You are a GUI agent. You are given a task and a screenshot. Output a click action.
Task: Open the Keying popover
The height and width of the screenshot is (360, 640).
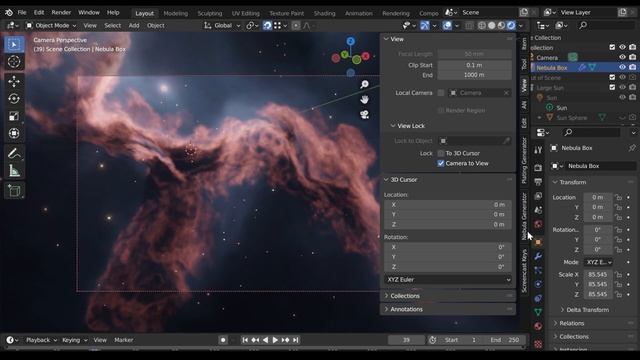tap(75, 340)
